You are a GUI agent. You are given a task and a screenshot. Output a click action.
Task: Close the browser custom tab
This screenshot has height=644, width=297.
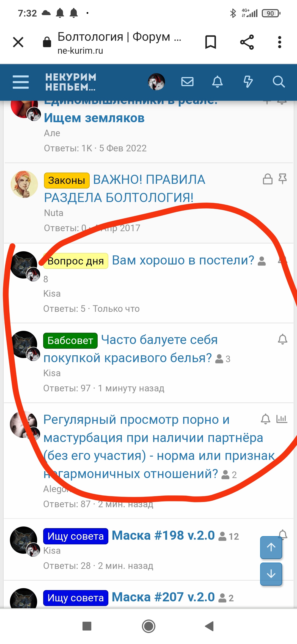(x=18, y=42)
